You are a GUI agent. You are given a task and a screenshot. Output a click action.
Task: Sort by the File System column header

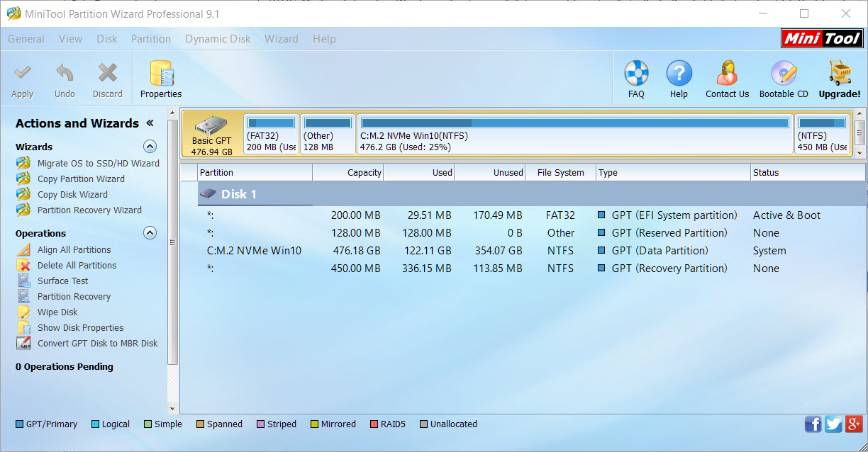(561, 172)
